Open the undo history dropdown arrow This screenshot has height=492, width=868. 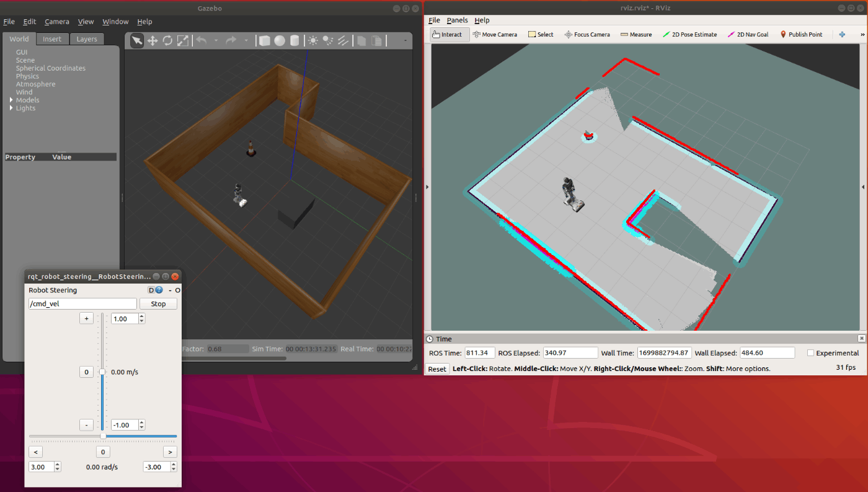tap(216, 40)
